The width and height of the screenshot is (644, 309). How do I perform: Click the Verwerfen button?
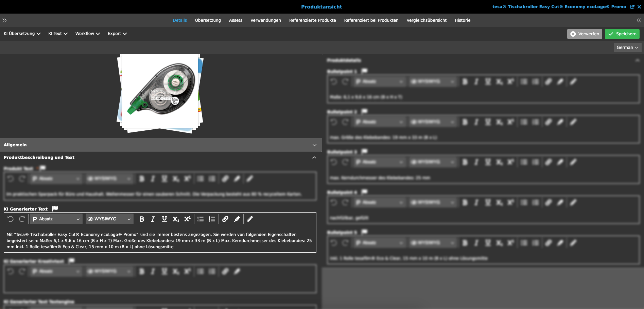(x=584, y=34)
